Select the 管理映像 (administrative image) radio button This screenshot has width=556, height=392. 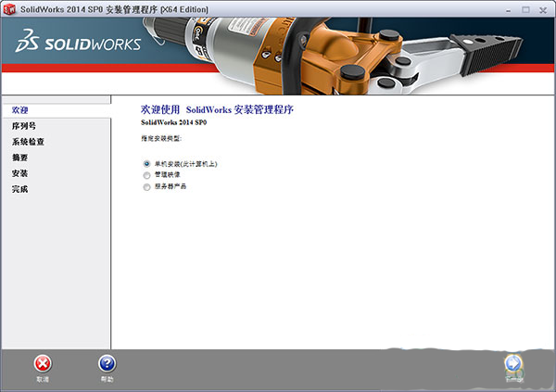tap(146, 175)
